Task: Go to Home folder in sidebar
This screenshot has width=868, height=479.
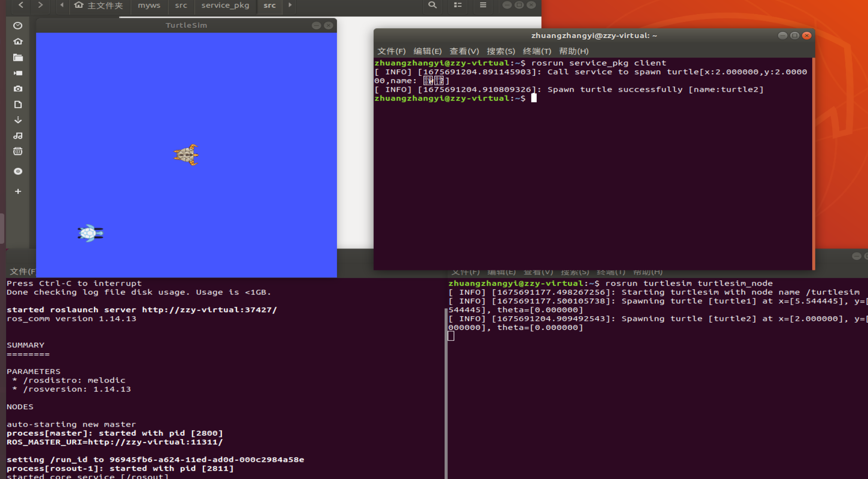Action: tap(18, 42)
